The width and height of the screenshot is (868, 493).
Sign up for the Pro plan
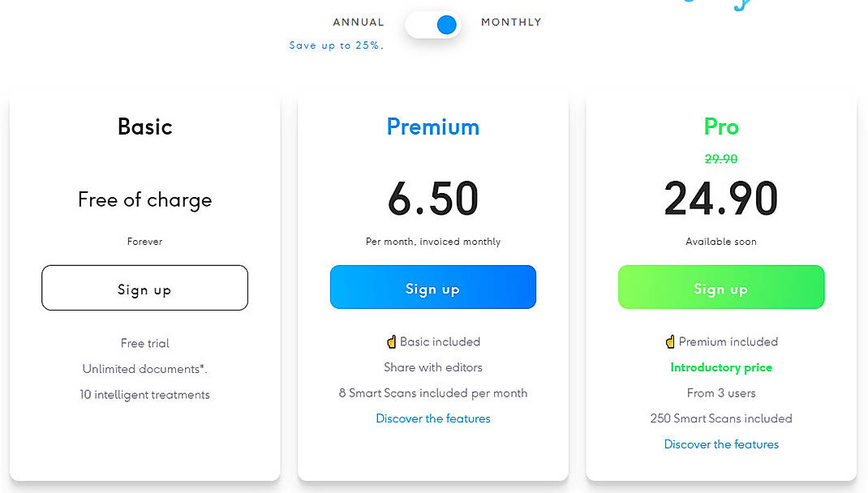click(720, 287)
